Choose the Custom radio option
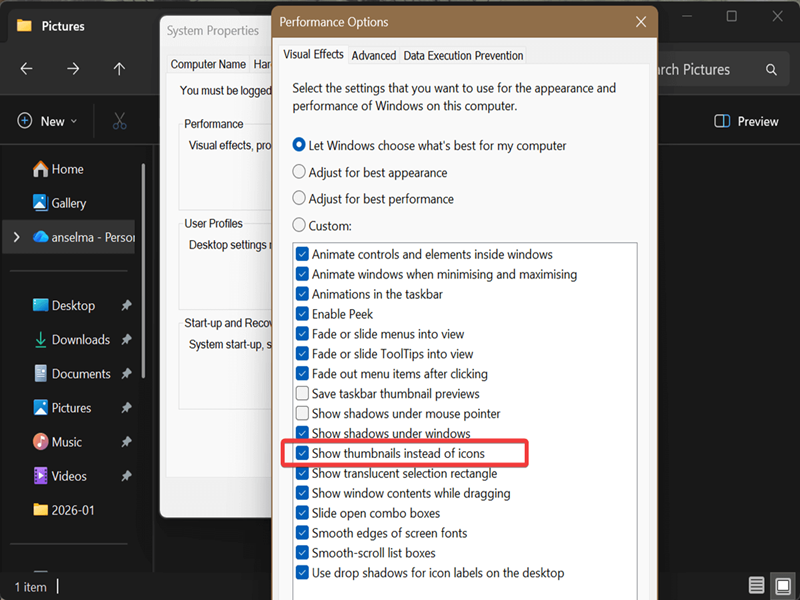This screenshot has width=800, height=600. pos(299,226)
